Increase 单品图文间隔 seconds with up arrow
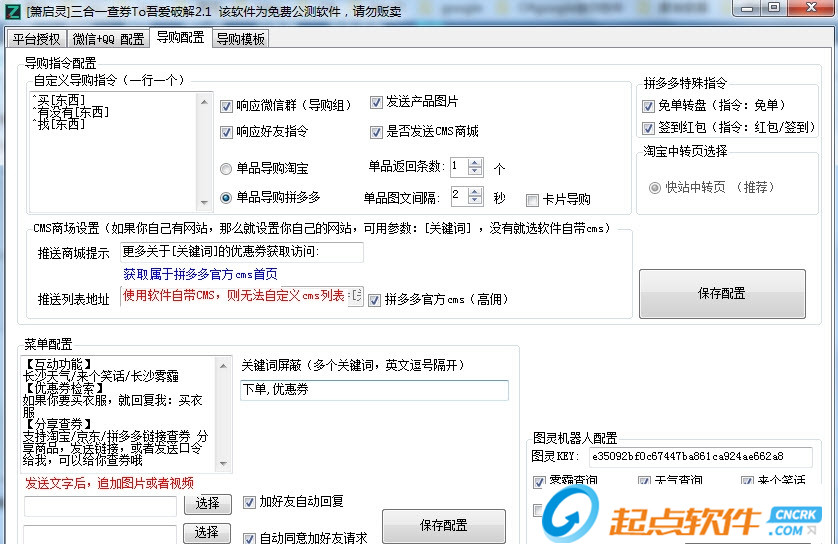This screenshot has height=544, width=838. (x=475, y=191)
